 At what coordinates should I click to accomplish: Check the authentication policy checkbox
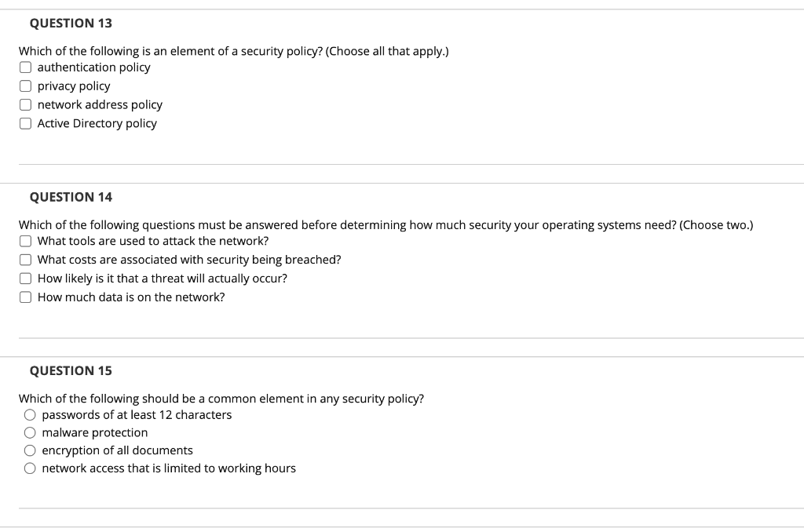pos(26,67)
